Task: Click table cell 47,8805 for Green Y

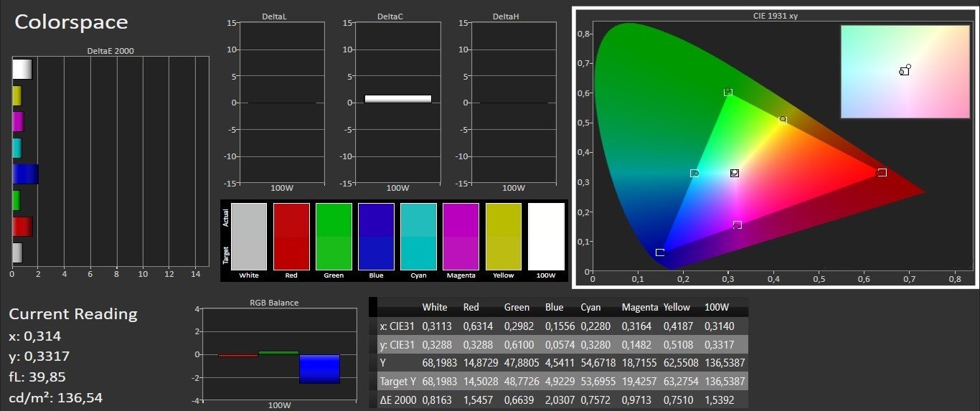Action: tap(522, 362)
